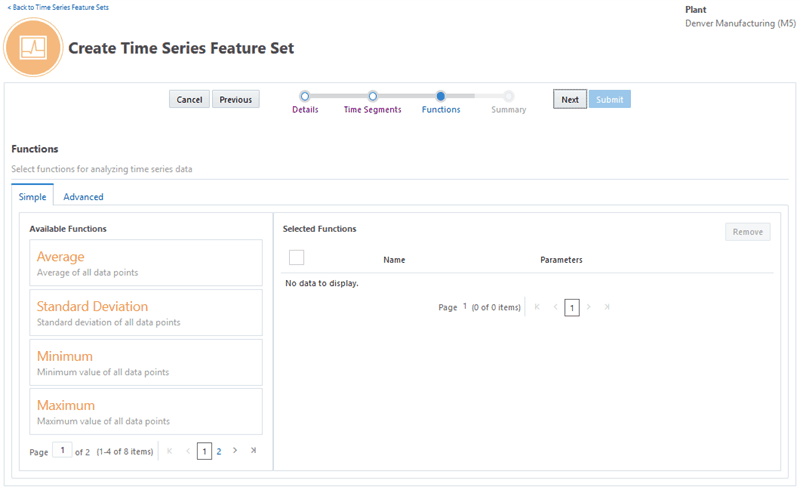This screenshot has height=493, width=800.
Task: Switch to the Advanced tab
Action: click(83, 197)
